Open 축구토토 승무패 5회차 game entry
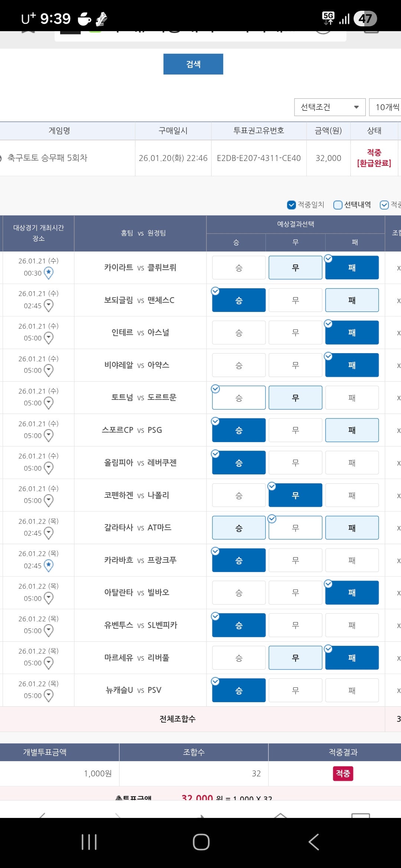 [48, 158]
